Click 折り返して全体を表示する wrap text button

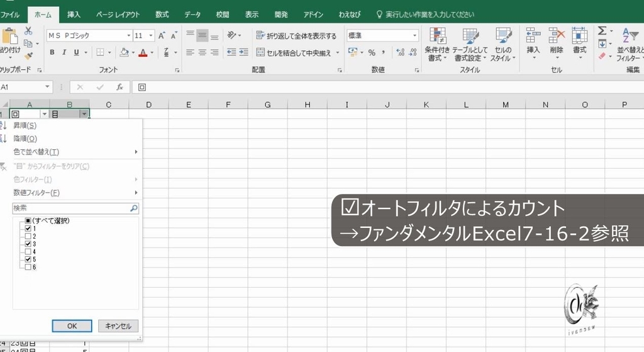296,36
